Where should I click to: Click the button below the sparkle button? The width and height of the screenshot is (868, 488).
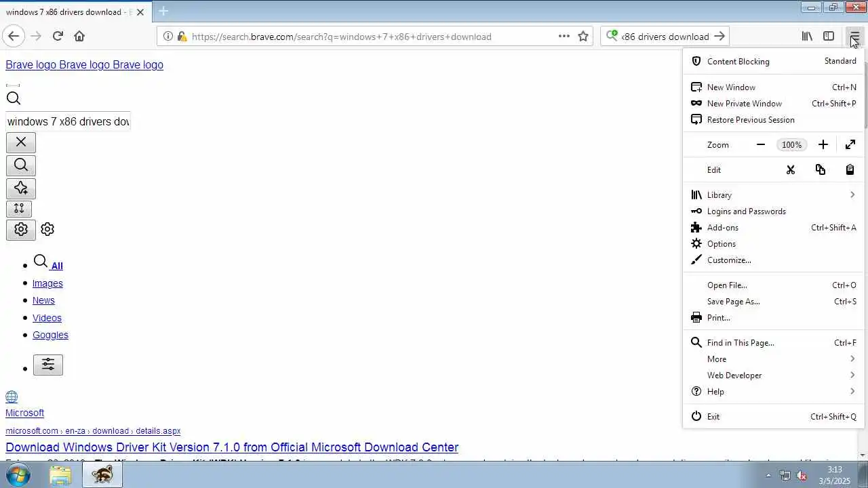point(19,209)
